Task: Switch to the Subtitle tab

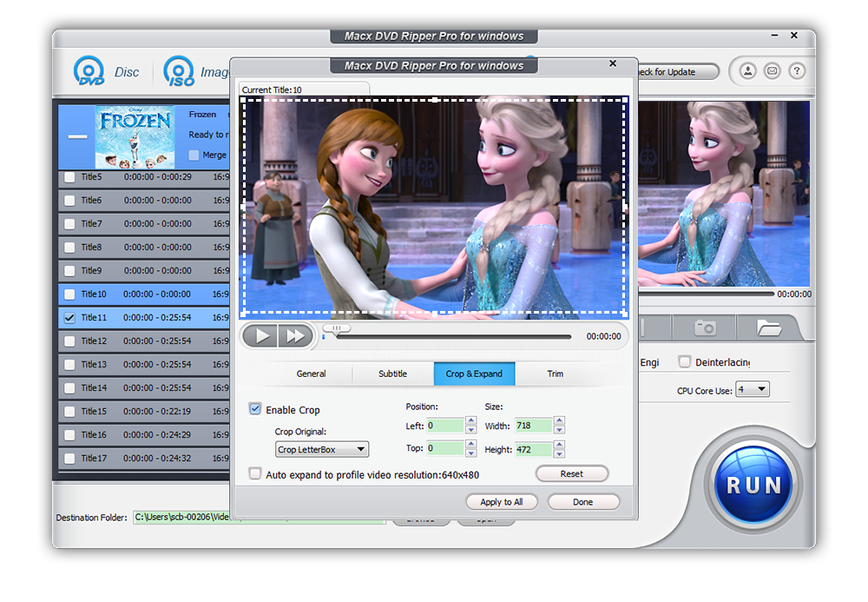Action: (x=392, y=374)
